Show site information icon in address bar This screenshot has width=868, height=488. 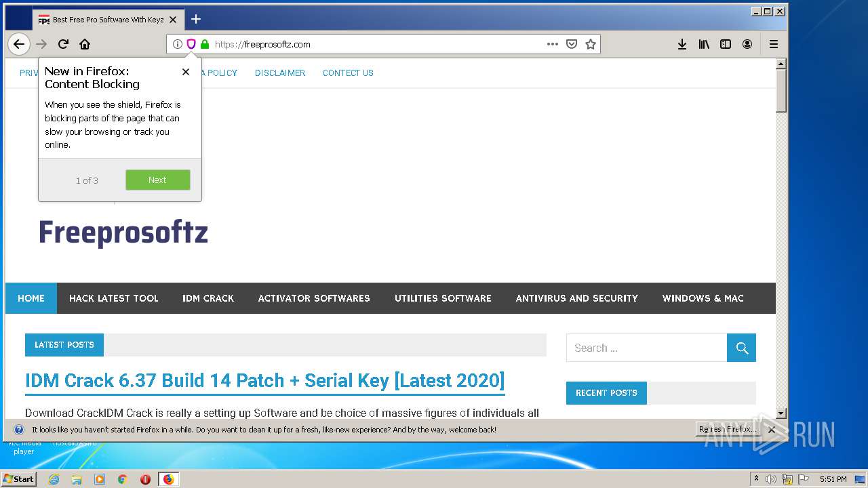pos(178,44)
